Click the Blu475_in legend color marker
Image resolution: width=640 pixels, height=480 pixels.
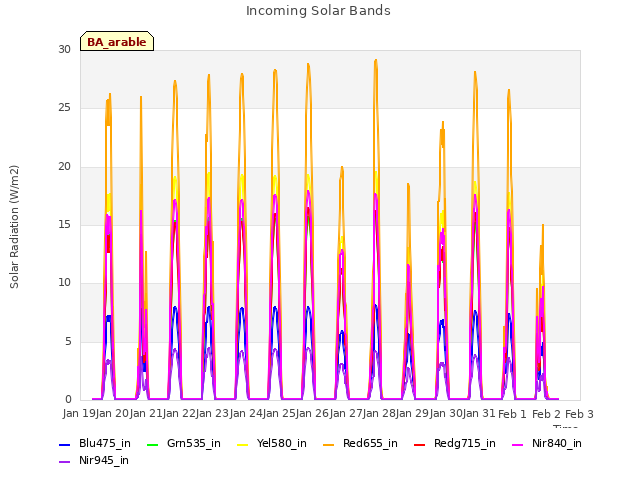click(x=64, y=444)
